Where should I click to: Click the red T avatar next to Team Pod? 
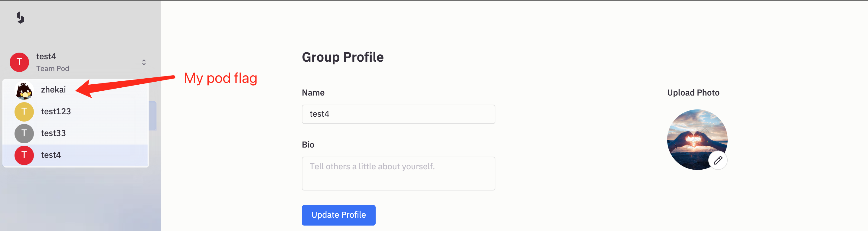[19, 62]
